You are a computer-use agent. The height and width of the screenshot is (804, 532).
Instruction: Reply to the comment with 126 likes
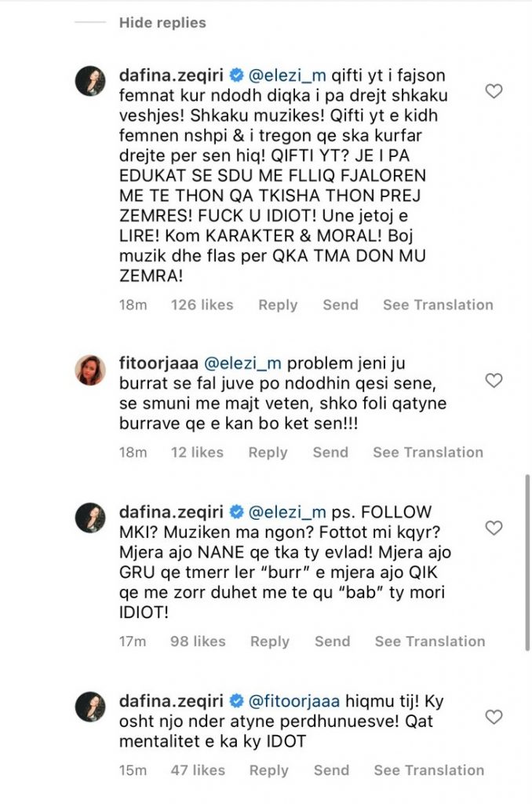tap(278, 305)
